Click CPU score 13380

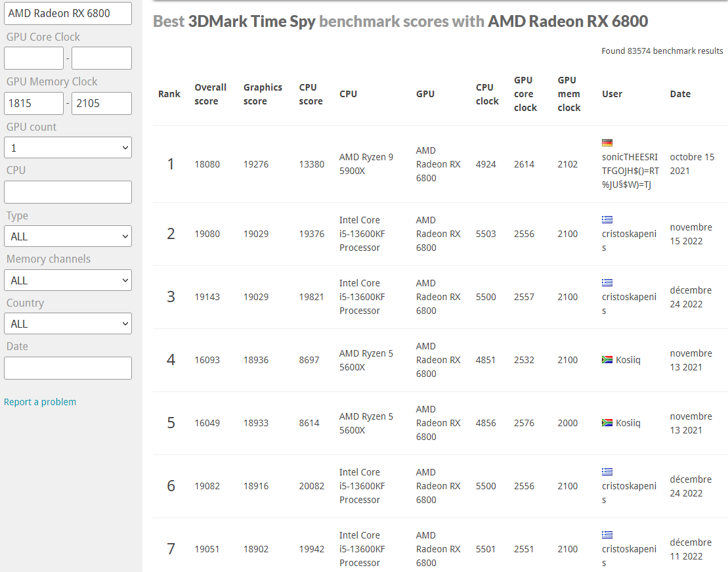click(312, 164)
